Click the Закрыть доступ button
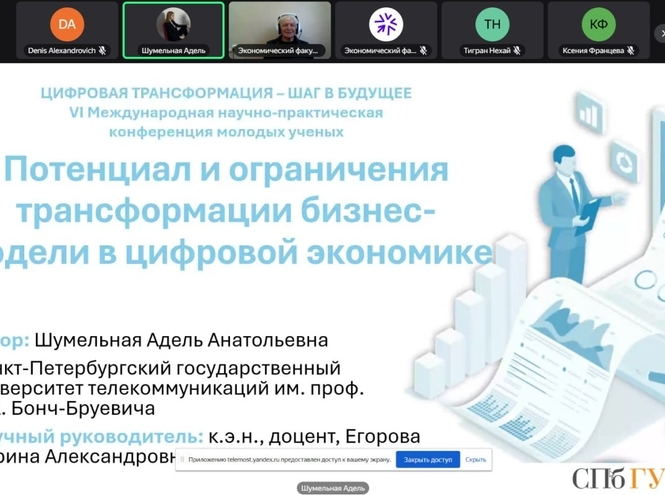Image resolution: width=665 pixels, height=495 pixels. tap(428, 459)
